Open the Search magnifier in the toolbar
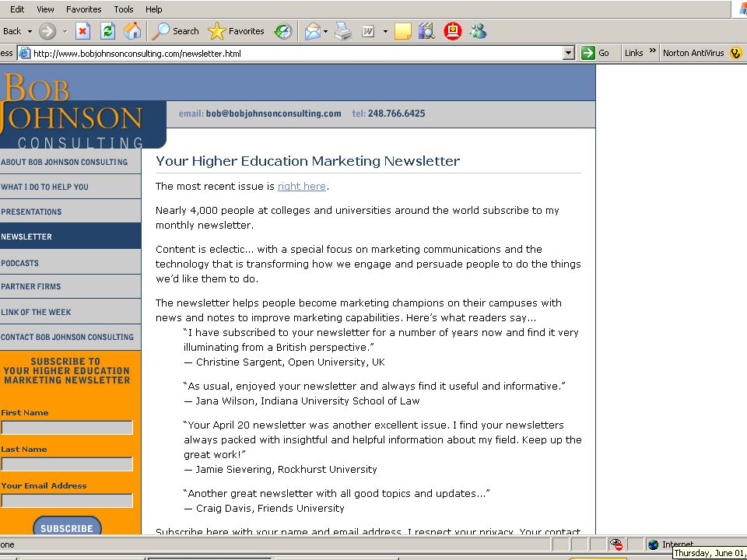The width and height of the screenshot is (747, 560). pyautogui.click(x=175, y=31)
